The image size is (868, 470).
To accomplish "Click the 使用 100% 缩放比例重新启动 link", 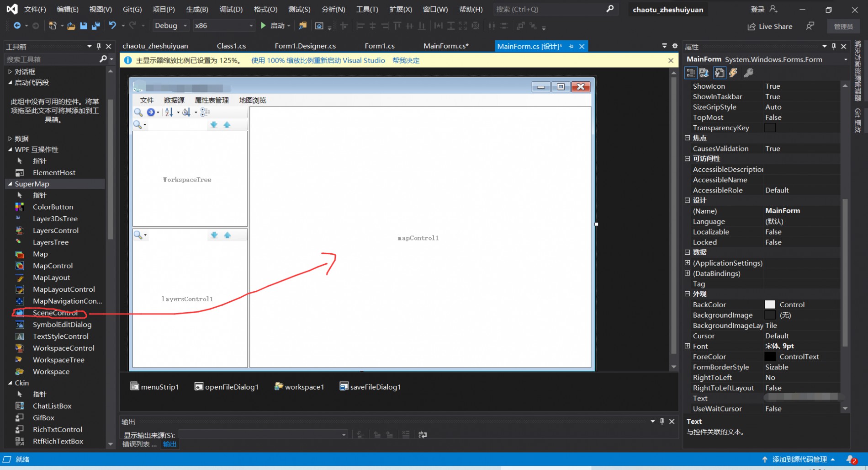I will click(x=318, y=60).
